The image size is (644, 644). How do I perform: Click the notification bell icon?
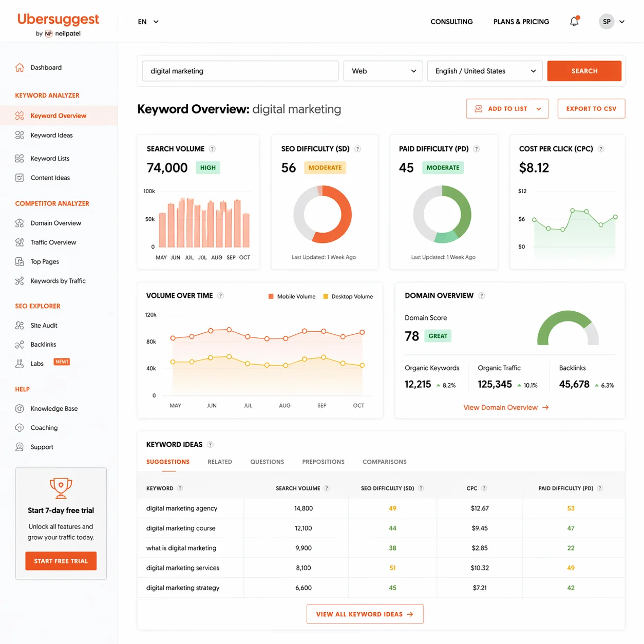574,22
